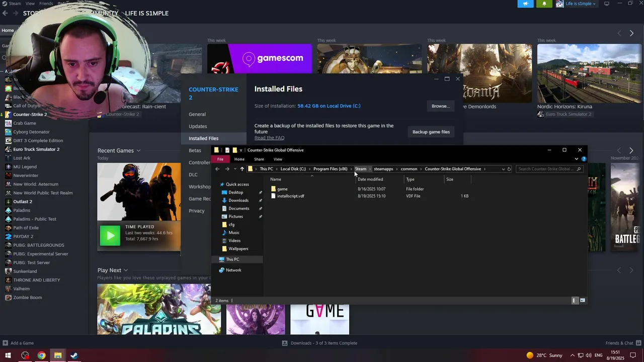This screenshot has height=362, width=644.
Task: Select Betas in CS2 properties
Action: click(x=195, y=150)
